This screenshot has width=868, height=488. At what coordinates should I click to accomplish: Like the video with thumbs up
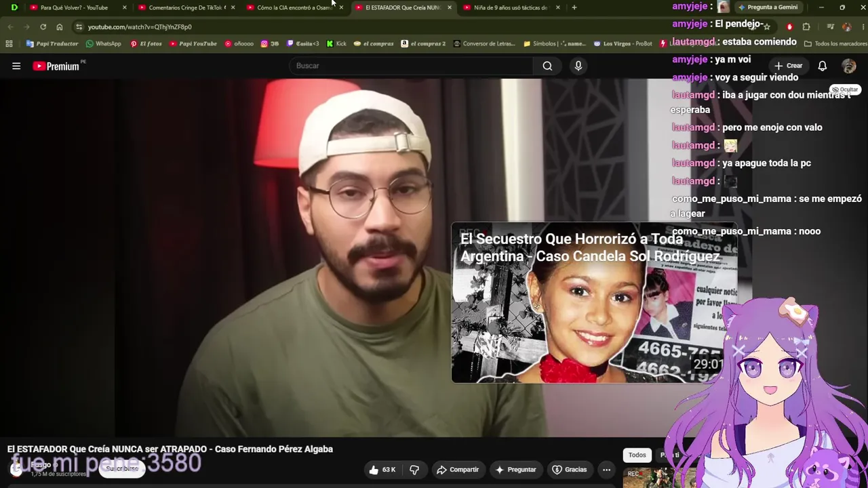(382, 470)
